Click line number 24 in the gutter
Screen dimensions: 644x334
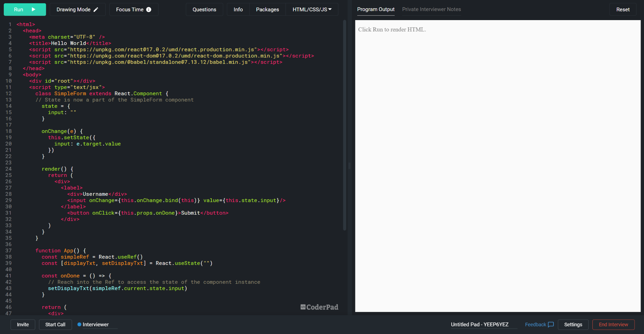pyautogui.click(x=8, y=169)
